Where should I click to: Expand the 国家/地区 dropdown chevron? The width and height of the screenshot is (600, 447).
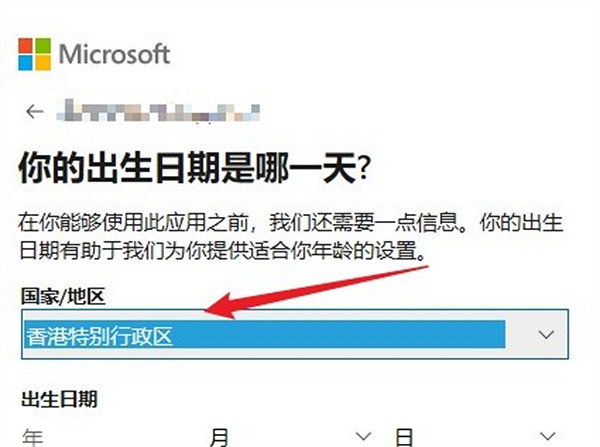point(546,335)
